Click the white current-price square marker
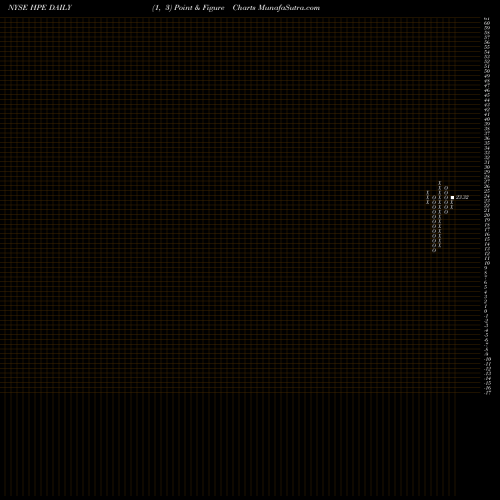Image resolution: width=500 pixels, height=500 pixels. click(x=452, y=197)
